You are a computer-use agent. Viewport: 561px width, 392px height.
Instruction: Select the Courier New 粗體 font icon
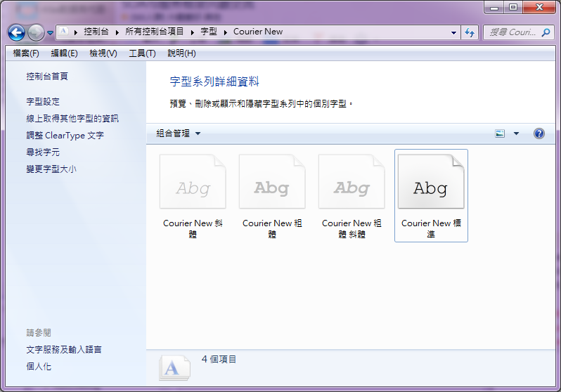pos(272,182)
